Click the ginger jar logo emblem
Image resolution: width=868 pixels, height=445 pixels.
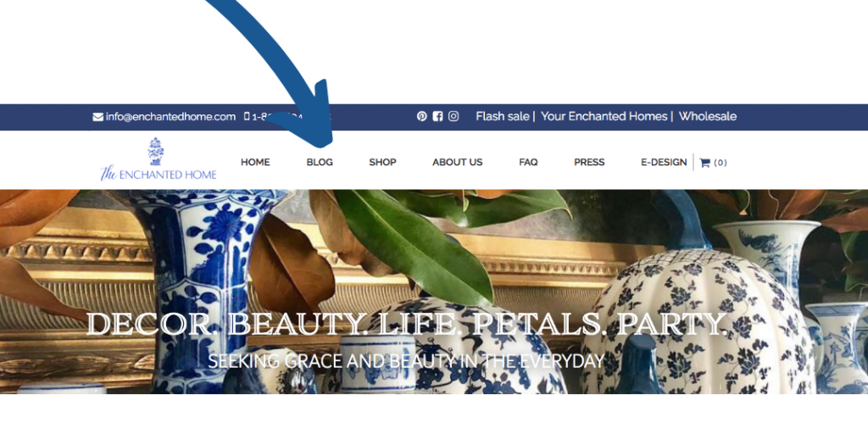pyautogui.click(x=156, y=152)
